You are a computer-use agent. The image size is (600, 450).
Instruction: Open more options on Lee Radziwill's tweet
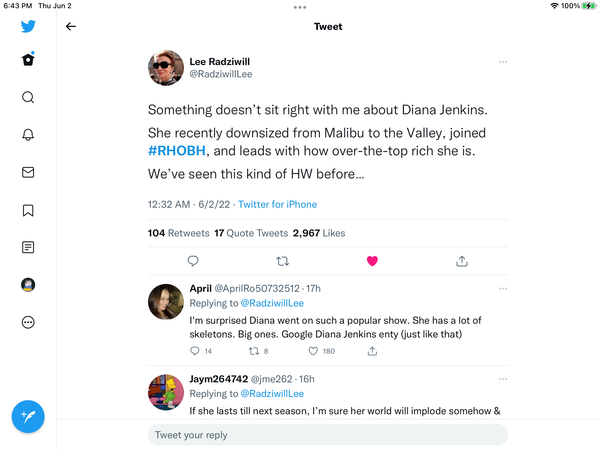[x=502, y=62]
